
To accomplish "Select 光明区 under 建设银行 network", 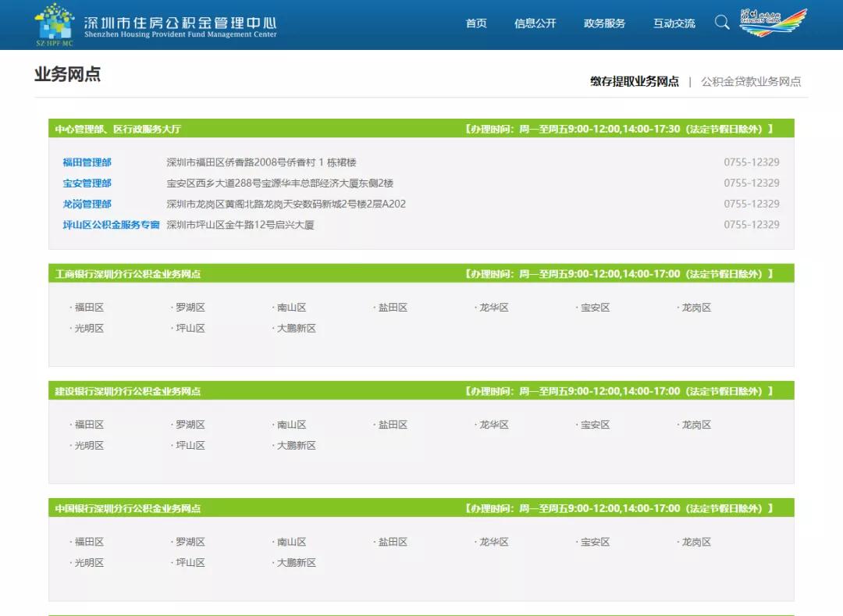I will click(x=88, y=445).
